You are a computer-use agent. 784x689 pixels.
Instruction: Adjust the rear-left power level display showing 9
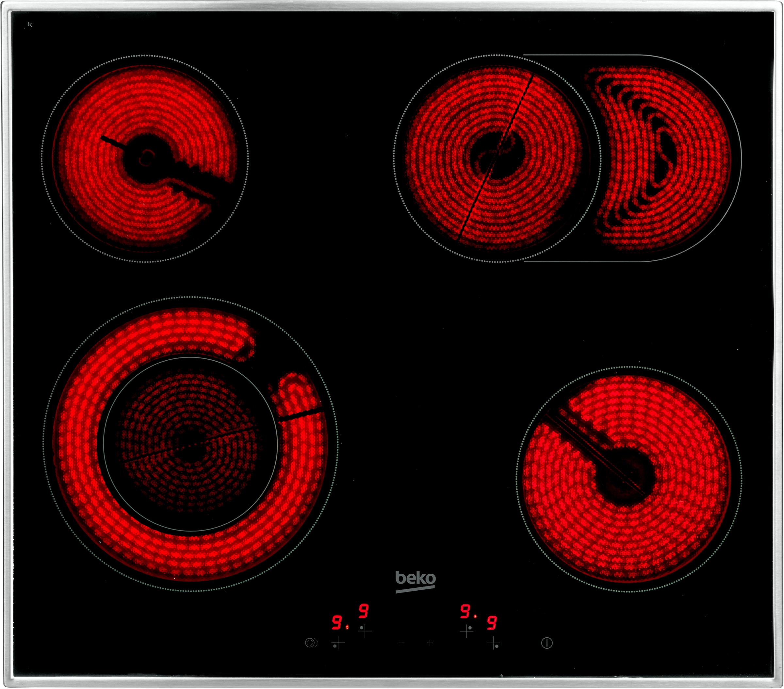[x=363, y=611]
